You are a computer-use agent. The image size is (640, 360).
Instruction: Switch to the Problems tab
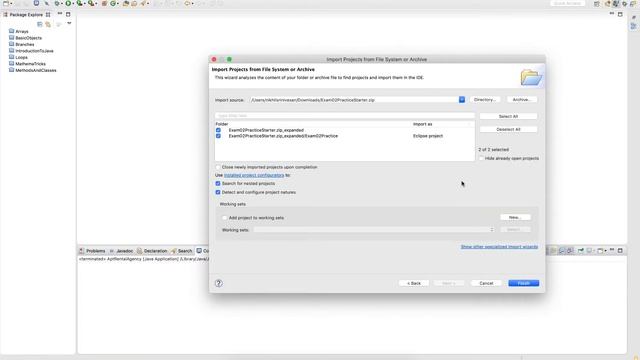(x=92, y=251)
